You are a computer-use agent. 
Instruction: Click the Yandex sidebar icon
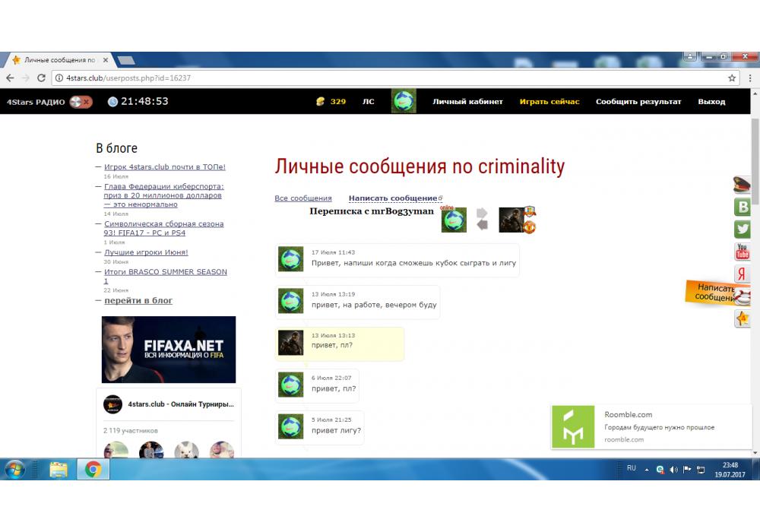pos(743,274)
